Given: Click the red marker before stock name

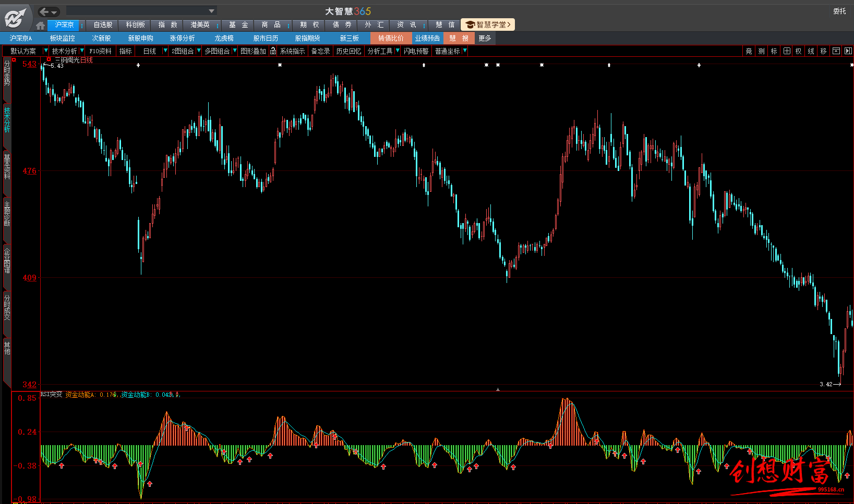Looking at the screenshot, I should 49,60.
